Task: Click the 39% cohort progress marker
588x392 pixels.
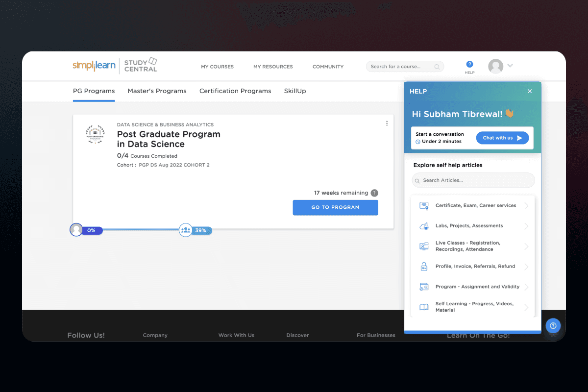Action: pos(196,230)
